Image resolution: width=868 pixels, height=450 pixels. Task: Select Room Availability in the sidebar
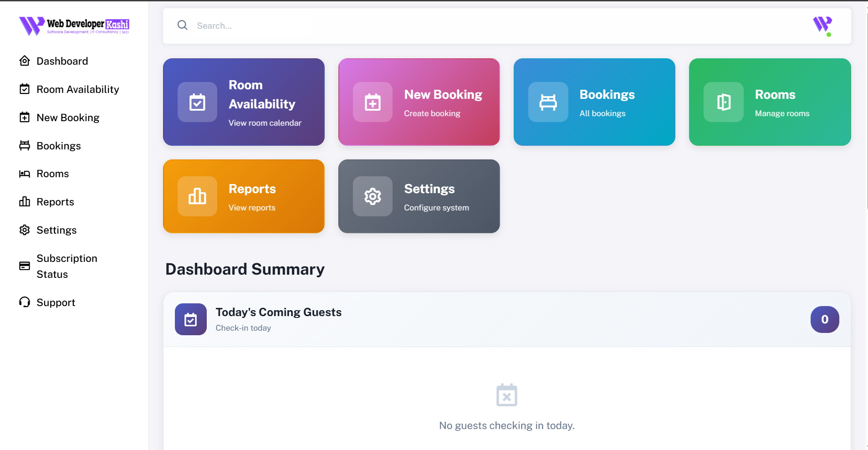(77, 89)
